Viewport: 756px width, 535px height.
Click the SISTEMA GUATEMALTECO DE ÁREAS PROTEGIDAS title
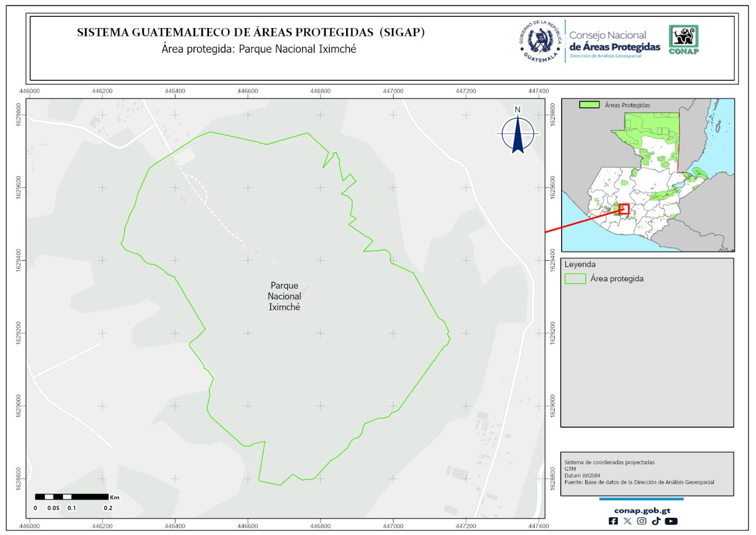(251, 33)
